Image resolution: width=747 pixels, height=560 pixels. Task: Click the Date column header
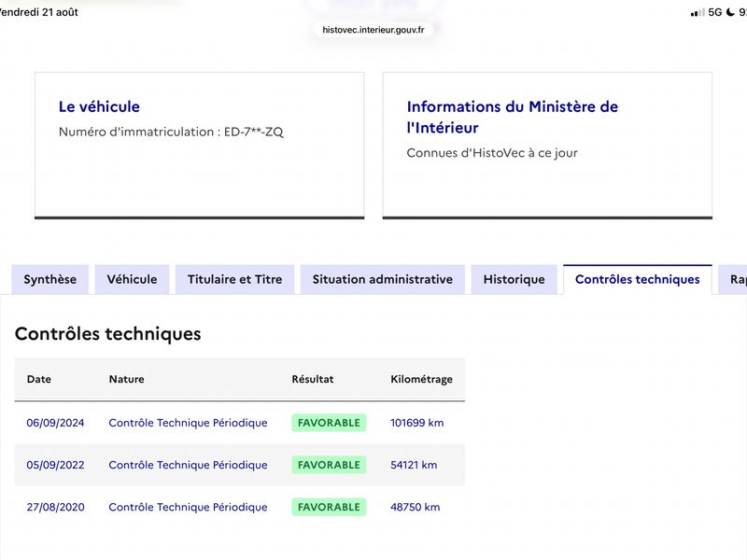tap(39, 379)
